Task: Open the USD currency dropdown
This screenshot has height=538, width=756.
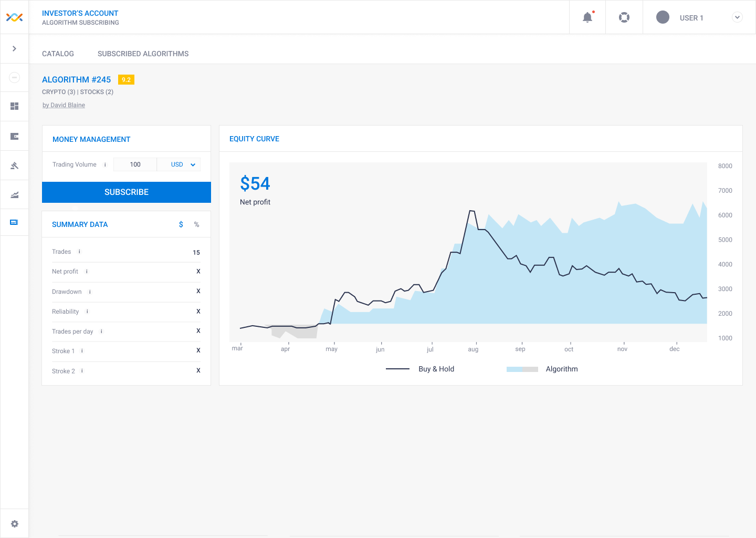Action: pyautogui.click(x=183, y=164)
